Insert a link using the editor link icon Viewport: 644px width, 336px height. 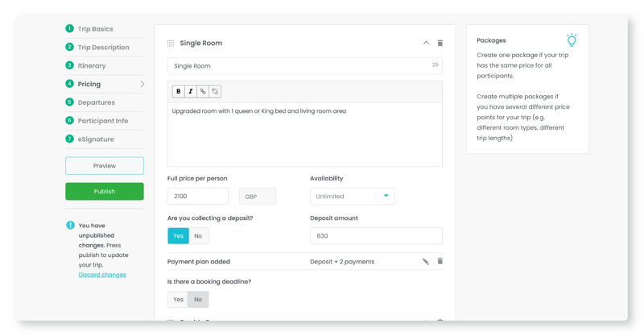pyautogui.click(x=203, y=91)
